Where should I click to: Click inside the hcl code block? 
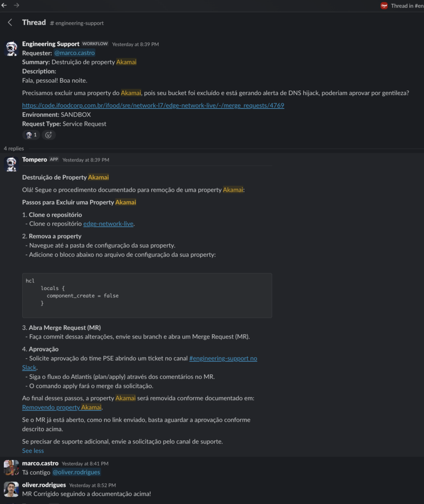(x=147, y=295)
